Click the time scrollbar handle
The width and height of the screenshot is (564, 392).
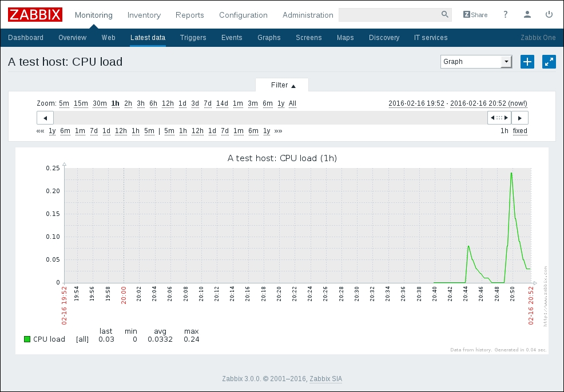coord(499,118)
